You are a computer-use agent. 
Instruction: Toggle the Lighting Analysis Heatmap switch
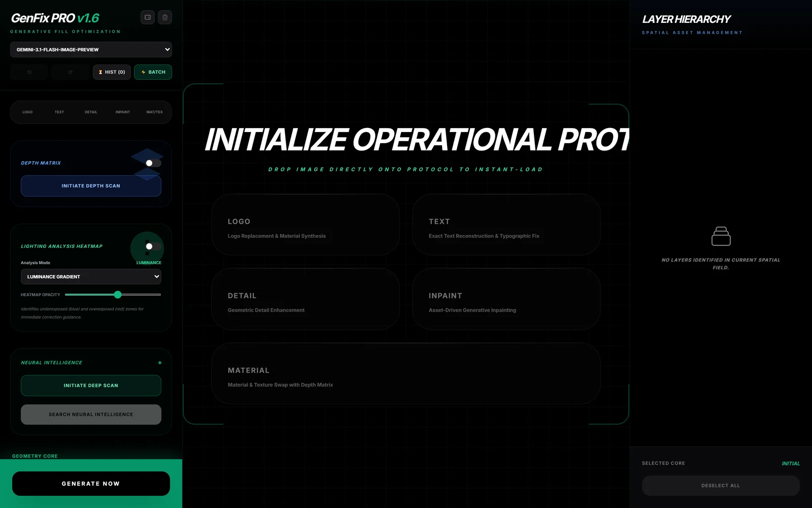pos(153,246)
